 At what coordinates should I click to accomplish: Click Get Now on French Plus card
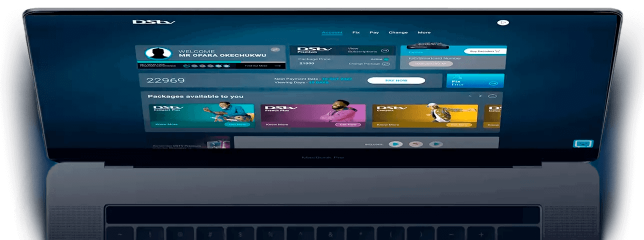point(348,124)
